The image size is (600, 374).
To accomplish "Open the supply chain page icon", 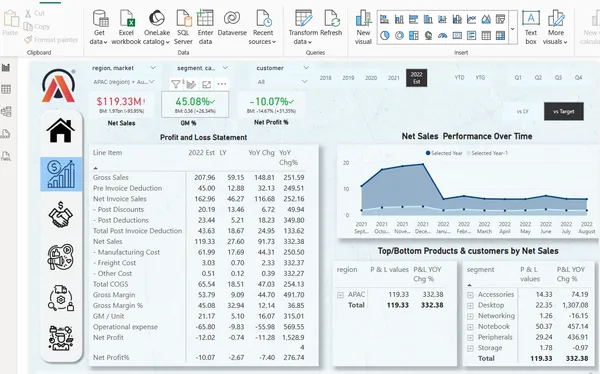I will (x=61, y=298).
